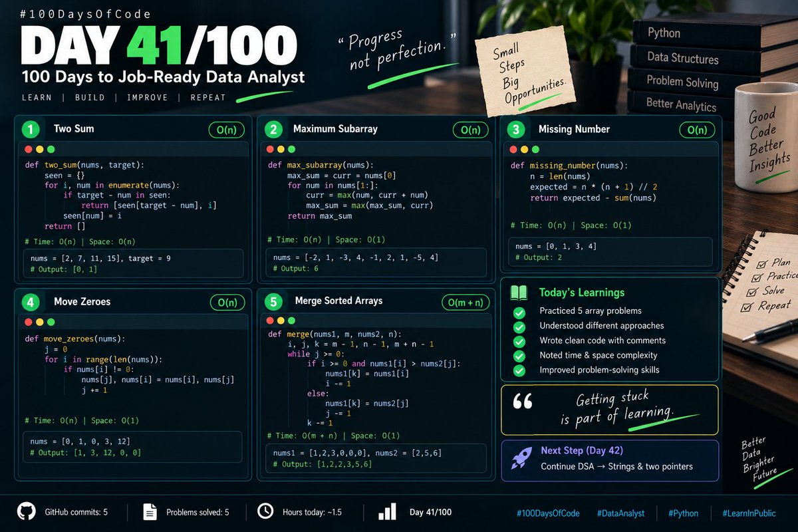Open the #Python hashtag in the footer
Image resolution: width=798 pixels, height=532 pixels.
683,513
